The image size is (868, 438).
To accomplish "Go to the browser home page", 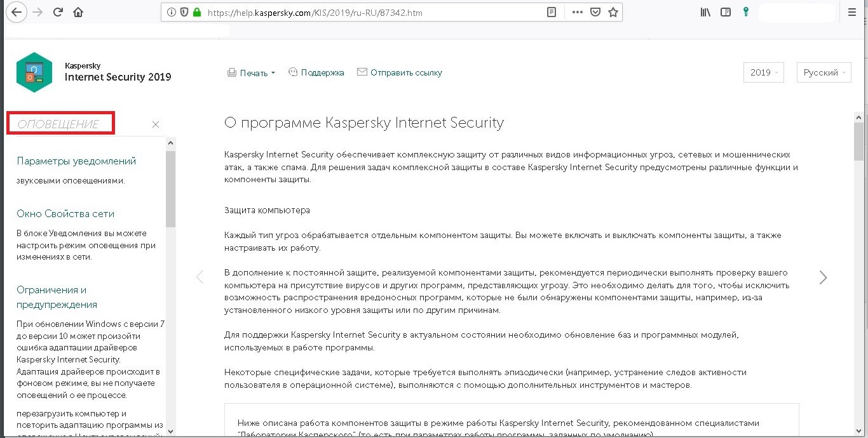I will tap(78, 12).
